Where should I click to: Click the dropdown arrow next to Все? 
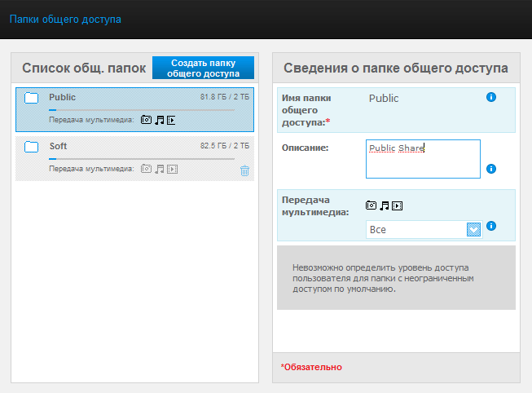coord(473,230)
